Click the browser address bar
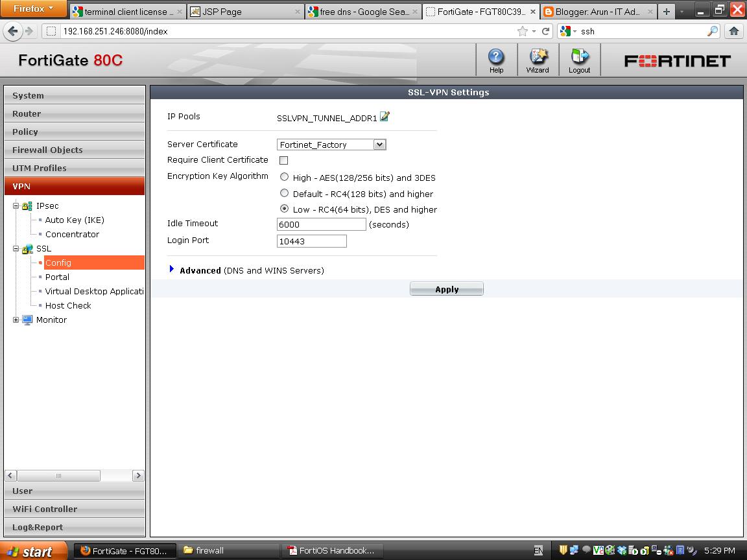747x560 pixels. pos(286,31)
